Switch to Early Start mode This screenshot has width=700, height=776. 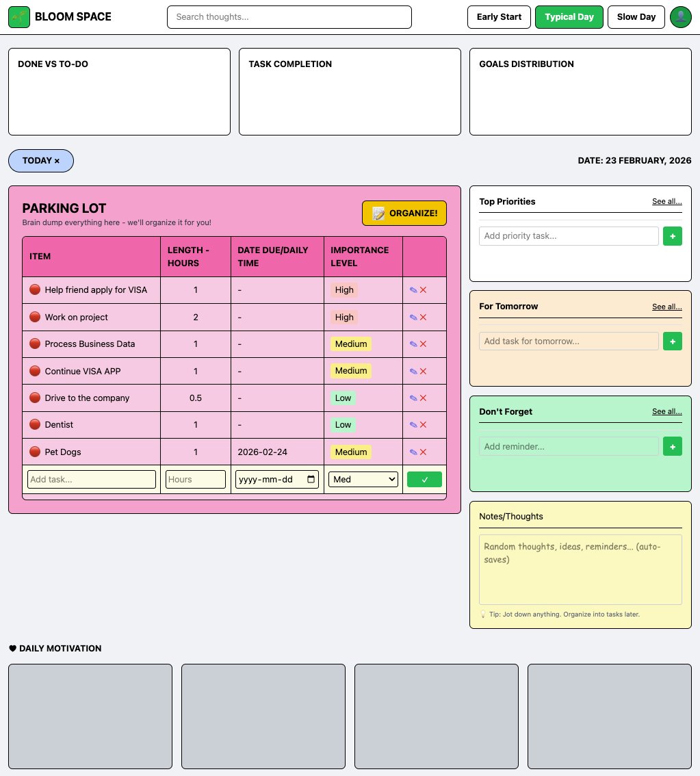pyautogui.click(x=499, y=17)
